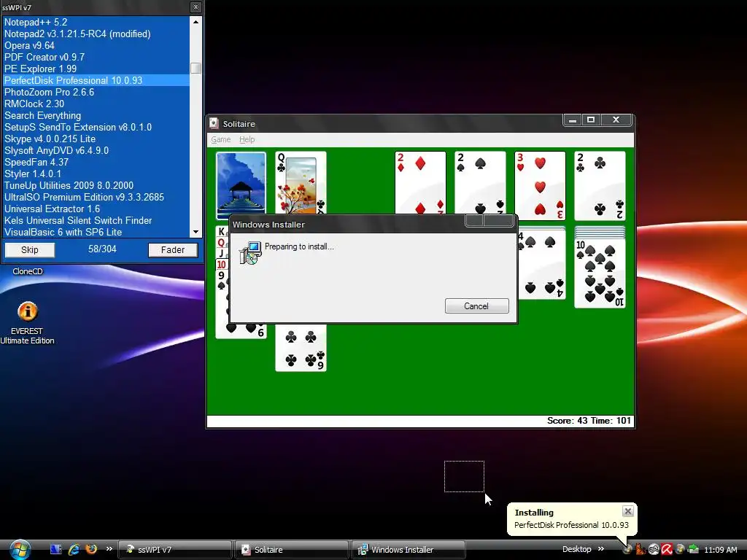Click Show Desktop quick launch icon
Viewport: 747px width, 560px height.
(55, 550)
